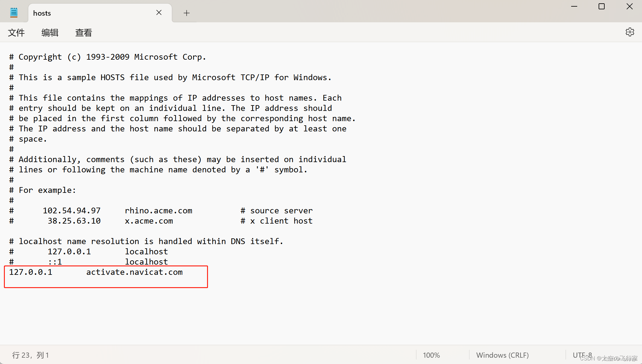Open the 文件 (File) menu
This screenshot has width=642, height=364.
tap(16, 33)
